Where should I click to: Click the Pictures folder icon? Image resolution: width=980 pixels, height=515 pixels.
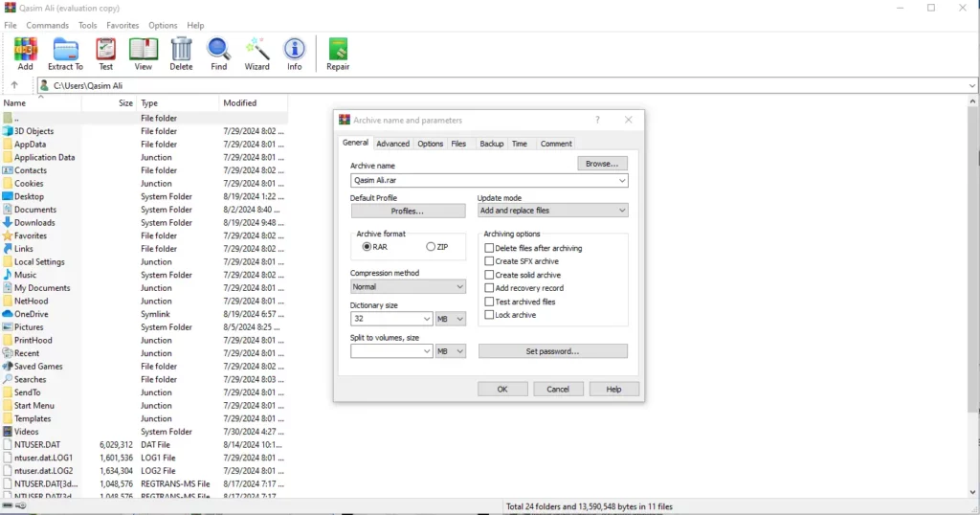click(8, 326)
